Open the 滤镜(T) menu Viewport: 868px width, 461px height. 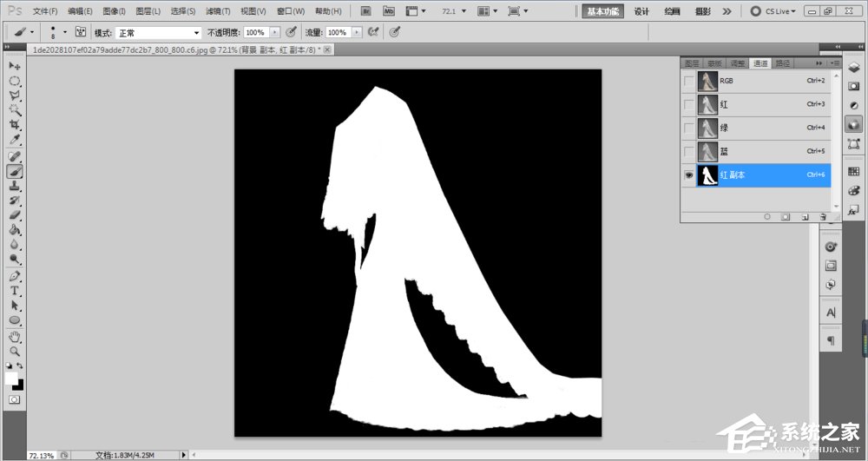pos(218,11)
